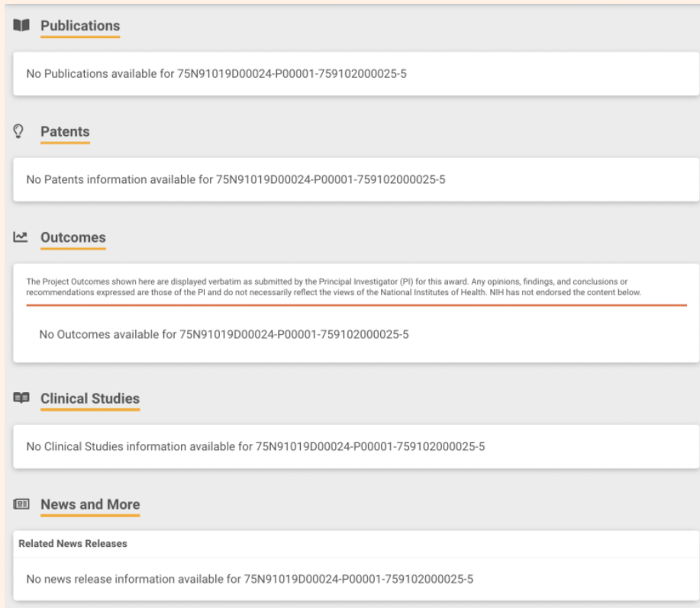Click the Clinical Studies open book icon
Image resolution: width=700 pixels, height=608 pixels.
(21, 398)
